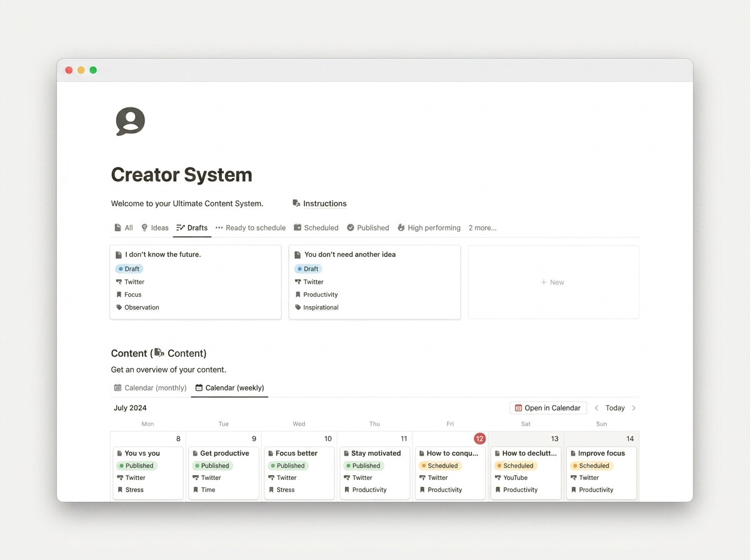The image size is (750, 560).
Task: Open the Ready to schedule tab
Action: tap(250, 227)
